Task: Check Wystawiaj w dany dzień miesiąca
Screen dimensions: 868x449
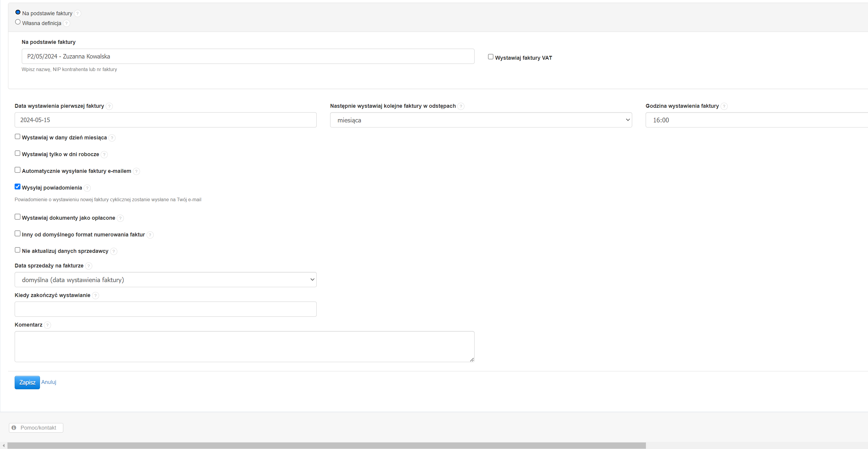Action: 18,136
